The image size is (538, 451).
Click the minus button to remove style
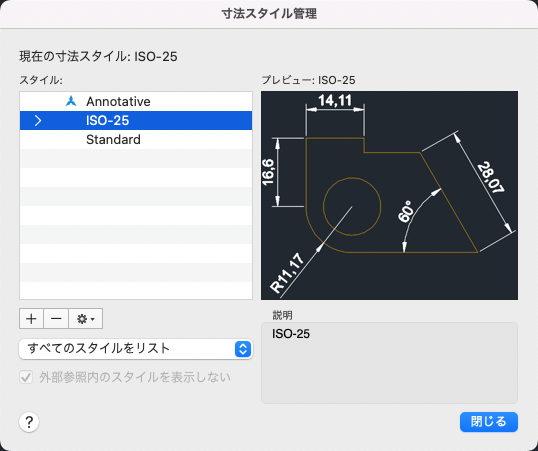(x=56, y=319)
